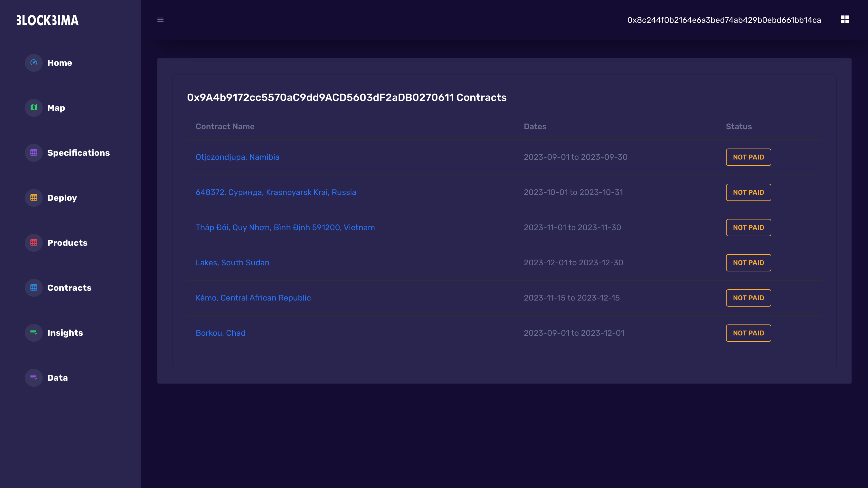The width and height of the screenshot is (868, 488).
Task: Open the Krasnoyarsk Krai, Russia contract
Action: (276, 192)
